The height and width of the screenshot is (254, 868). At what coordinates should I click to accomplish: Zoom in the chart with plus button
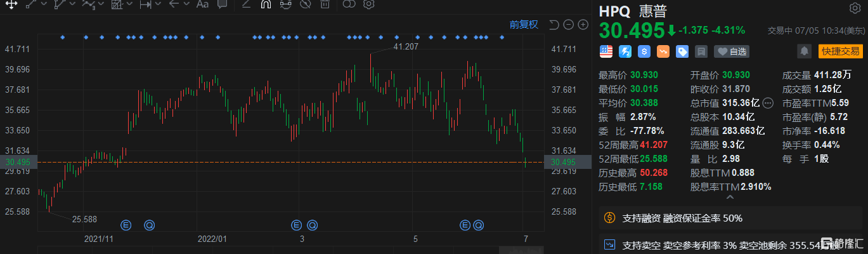click(583, 25)
